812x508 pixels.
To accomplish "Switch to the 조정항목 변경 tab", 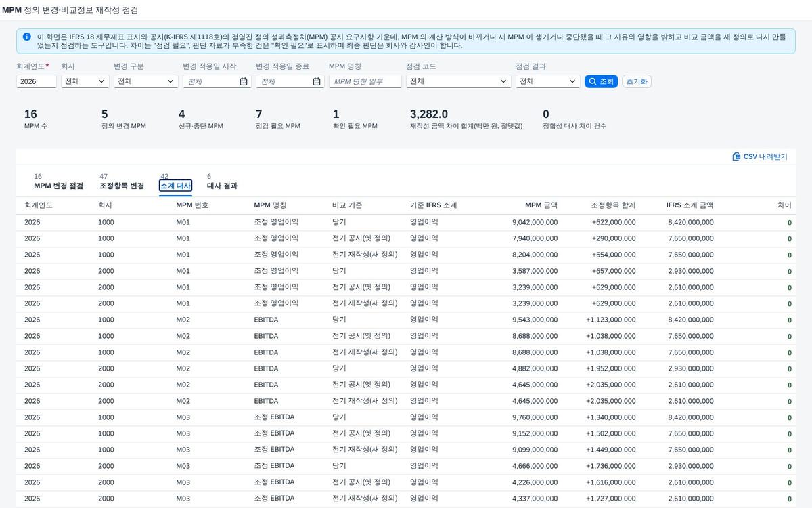I will [122, 182].
